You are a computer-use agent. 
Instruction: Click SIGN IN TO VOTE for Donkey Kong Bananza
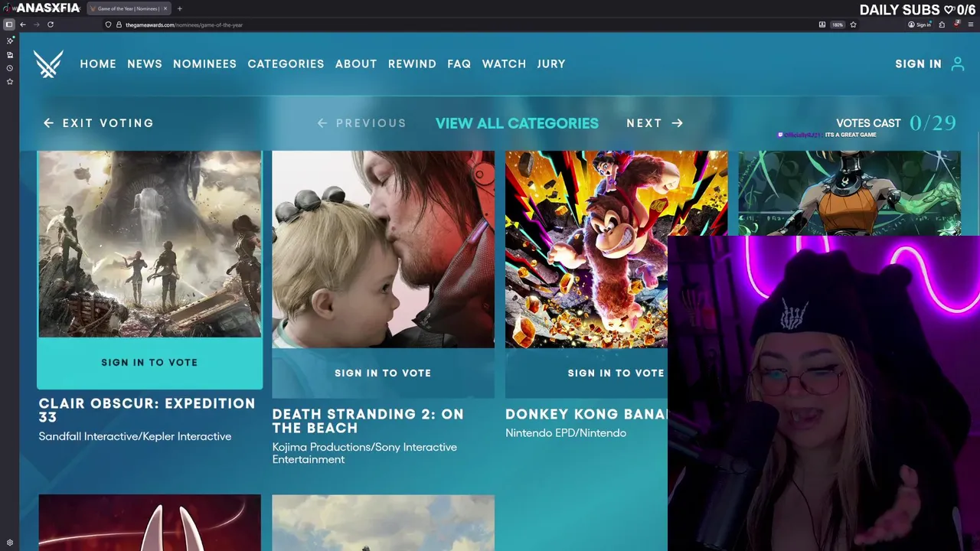586,373
